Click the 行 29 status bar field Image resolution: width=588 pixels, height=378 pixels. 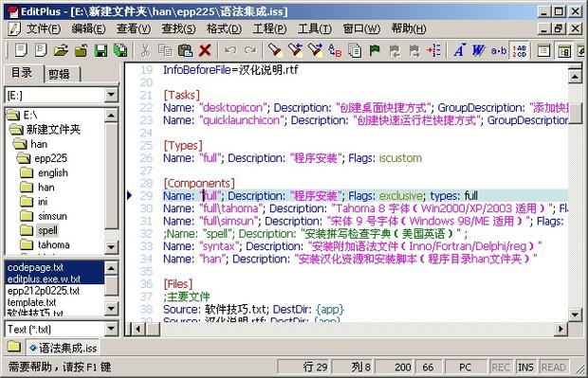[303, 367]
